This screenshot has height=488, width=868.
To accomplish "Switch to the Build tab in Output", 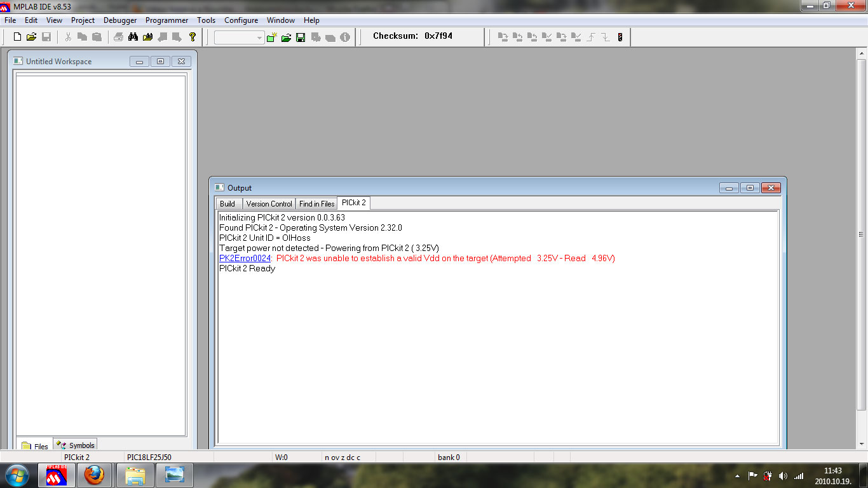I will [227, 204].
